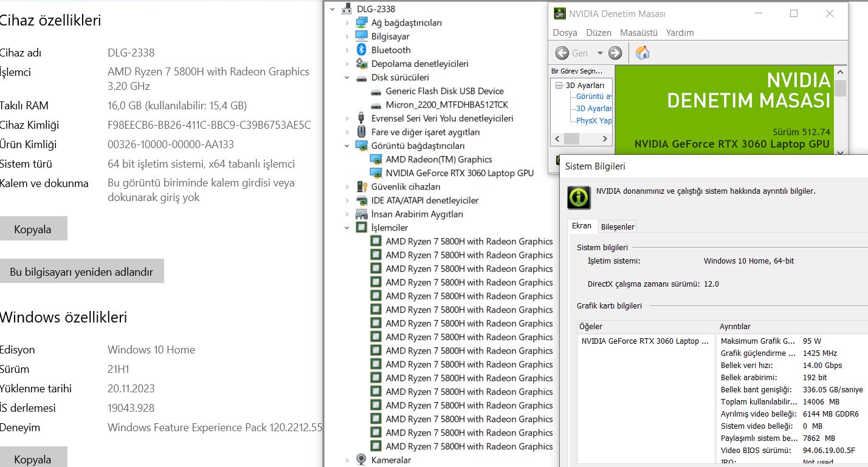
Task: Click the Generic Flash Disk USB Device icon
Action: point(376,91)
